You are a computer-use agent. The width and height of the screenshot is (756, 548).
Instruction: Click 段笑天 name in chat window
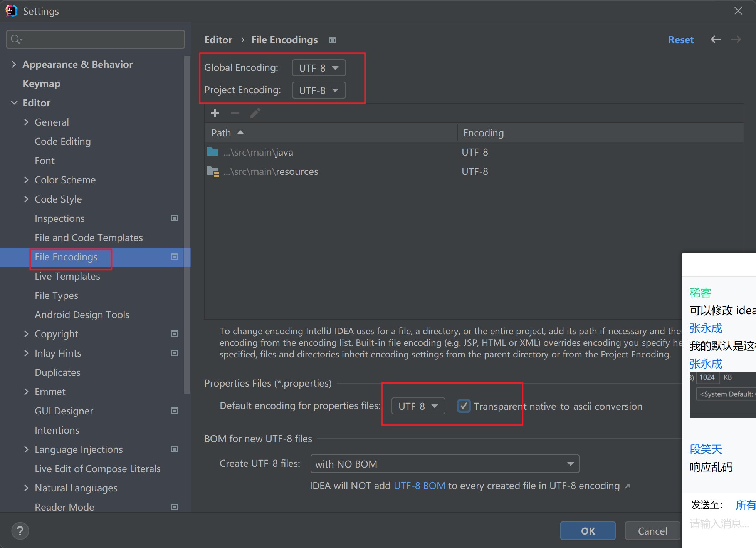tap(706, 449)
